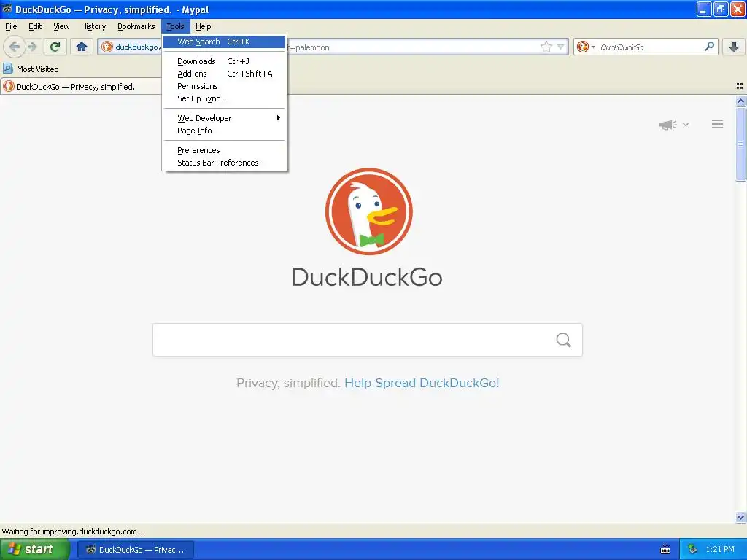Click the keyboard icon in taskbar

click(x=665, y=550)
